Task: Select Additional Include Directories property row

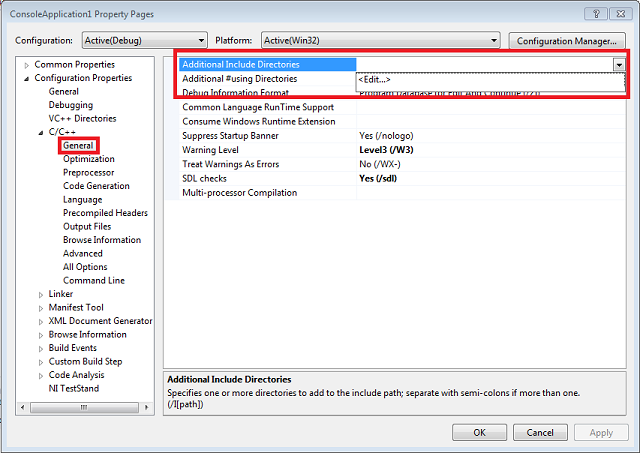Action: tap(267, 64)
